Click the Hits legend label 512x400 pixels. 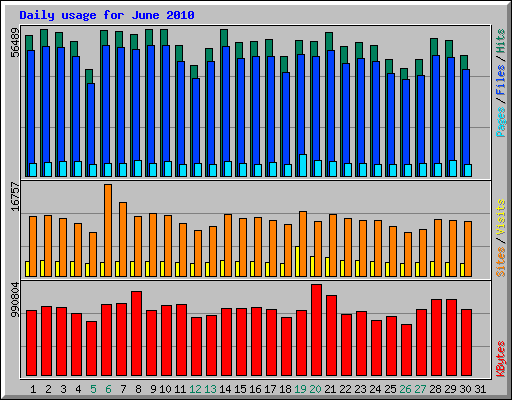coord(501,41)
